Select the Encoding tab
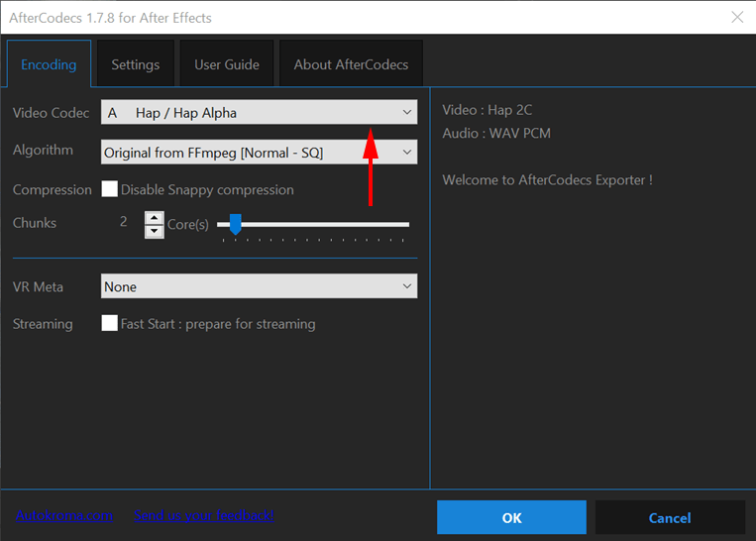Image resolution: width=756 pixels, height=541 pixels. click(49, 64)
